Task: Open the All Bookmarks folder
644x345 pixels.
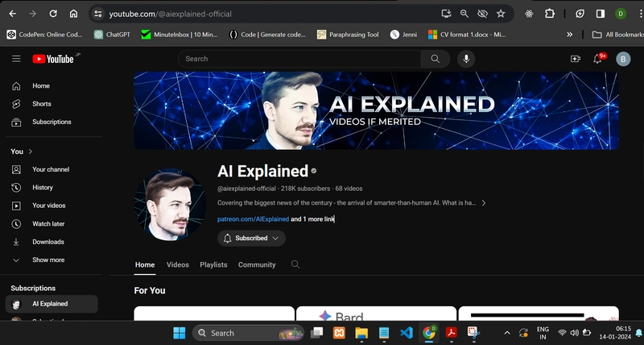Action: click(617, 35)
